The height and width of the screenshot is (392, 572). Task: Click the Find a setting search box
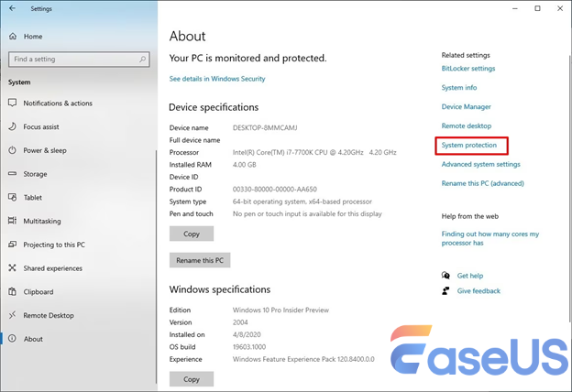(79, 59)
